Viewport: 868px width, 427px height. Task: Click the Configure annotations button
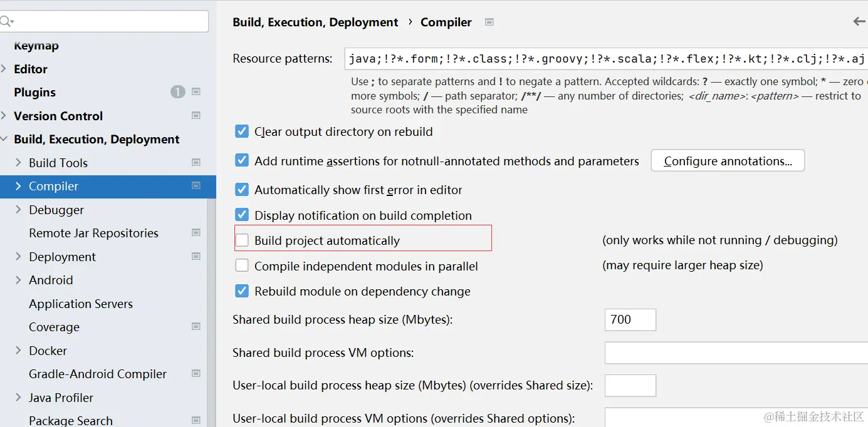pyautogui.click(x=728, y=161)
